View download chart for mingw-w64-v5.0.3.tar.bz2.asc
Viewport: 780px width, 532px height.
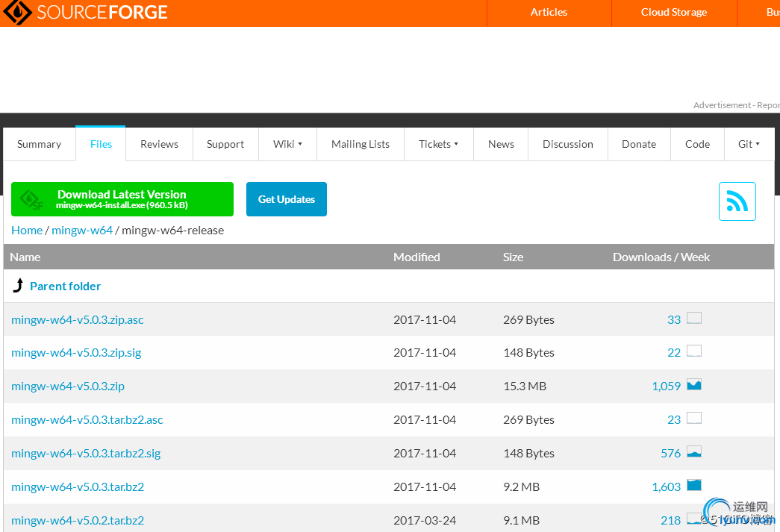694,418
